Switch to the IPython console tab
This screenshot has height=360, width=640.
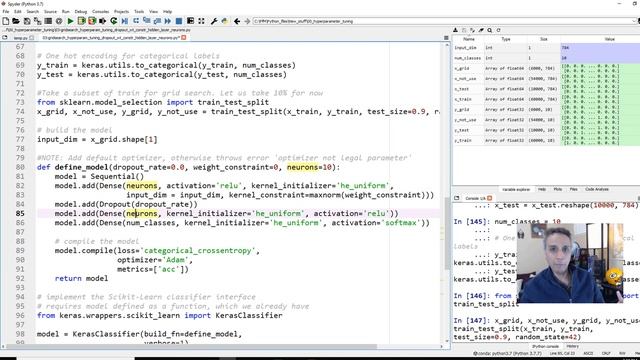click(x=545, y=346)
